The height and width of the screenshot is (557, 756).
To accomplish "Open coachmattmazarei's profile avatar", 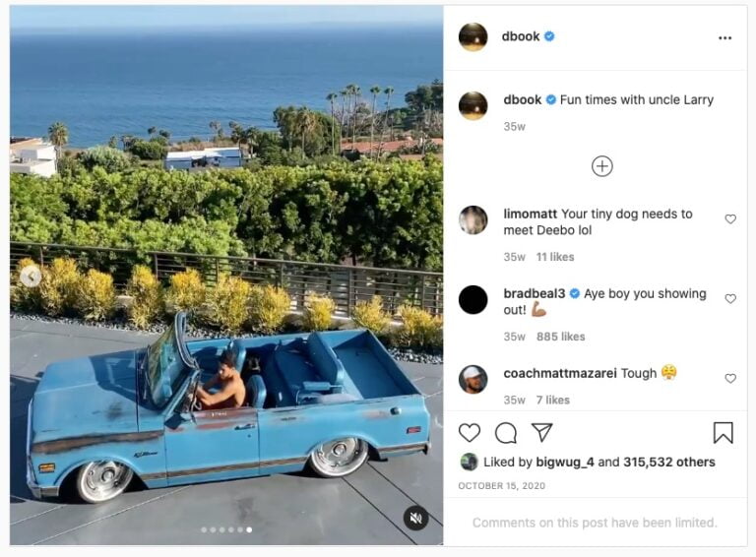I will click(472, 379).
